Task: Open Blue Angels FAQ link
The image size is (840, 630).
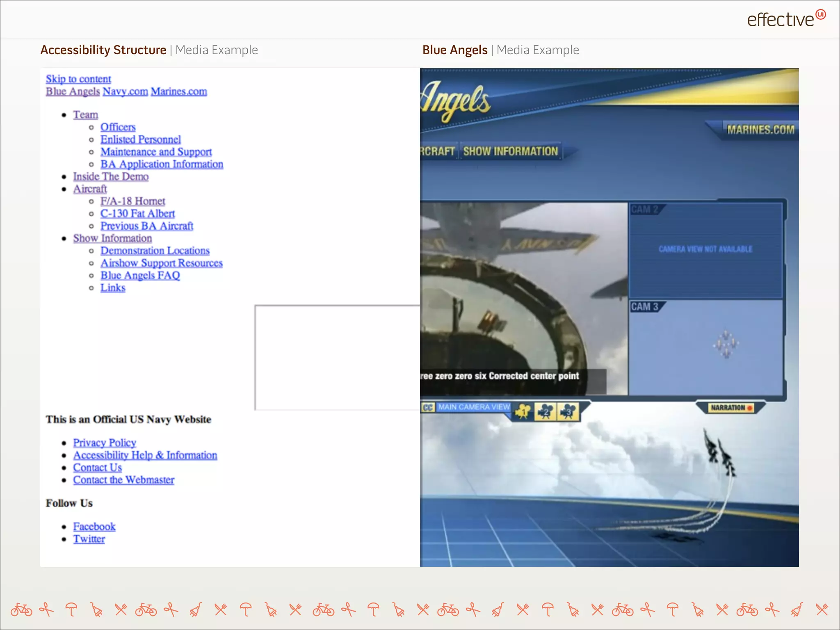Action: pos(140,275)
